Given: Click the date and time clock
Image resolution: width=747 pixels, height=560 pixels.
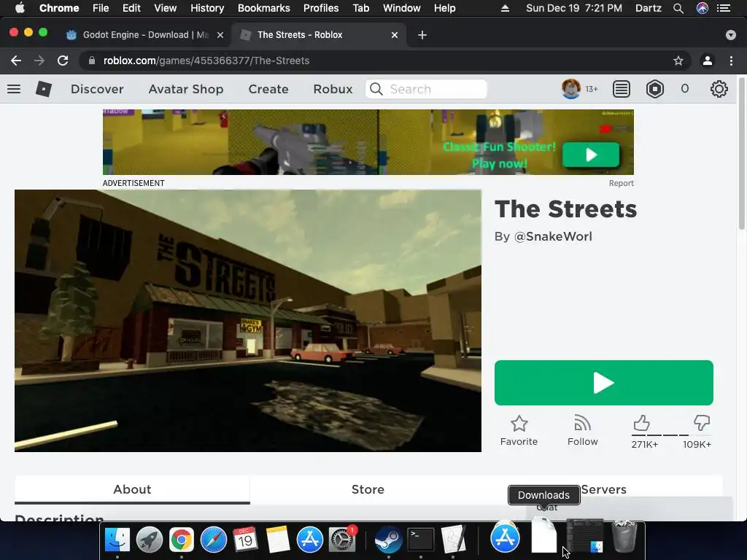Looking at the screenshot, I should click(573, 8).
